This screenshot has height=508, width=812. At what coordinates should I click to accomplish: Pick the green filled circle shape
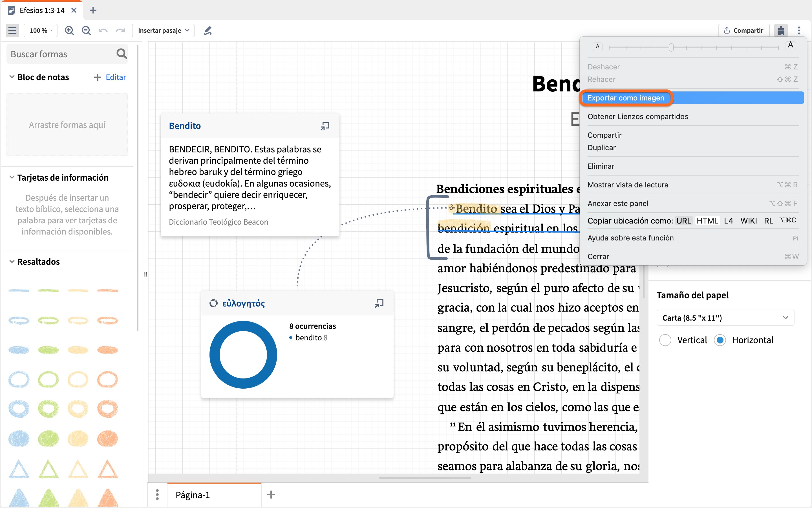[48, 439]
